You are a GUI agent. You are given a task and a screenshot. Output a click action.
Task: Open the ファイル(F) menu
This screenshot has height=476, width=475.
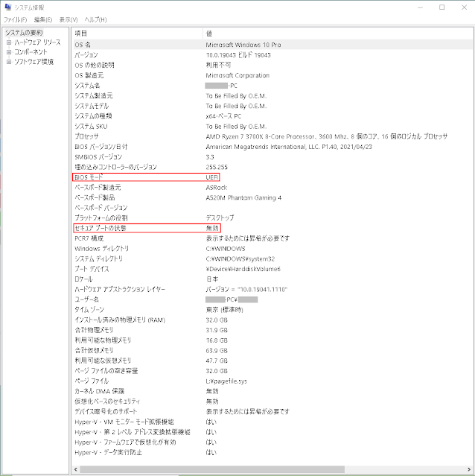[16, 19]
